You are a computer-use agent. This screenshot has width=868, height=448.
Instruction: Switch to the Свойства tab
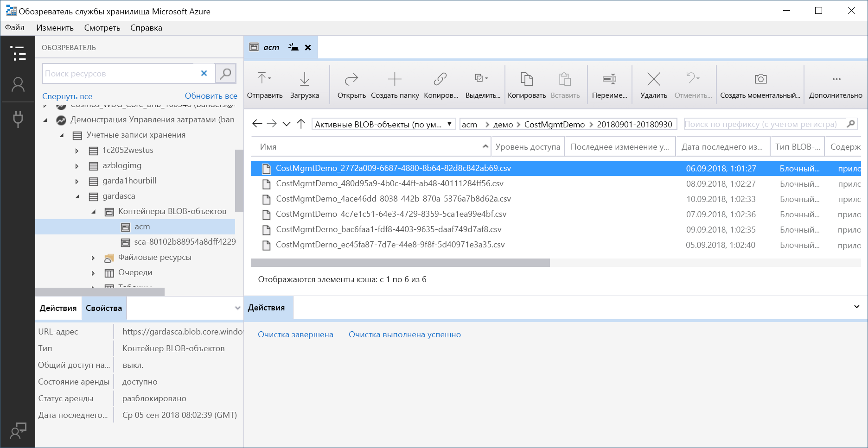[104, 308]
